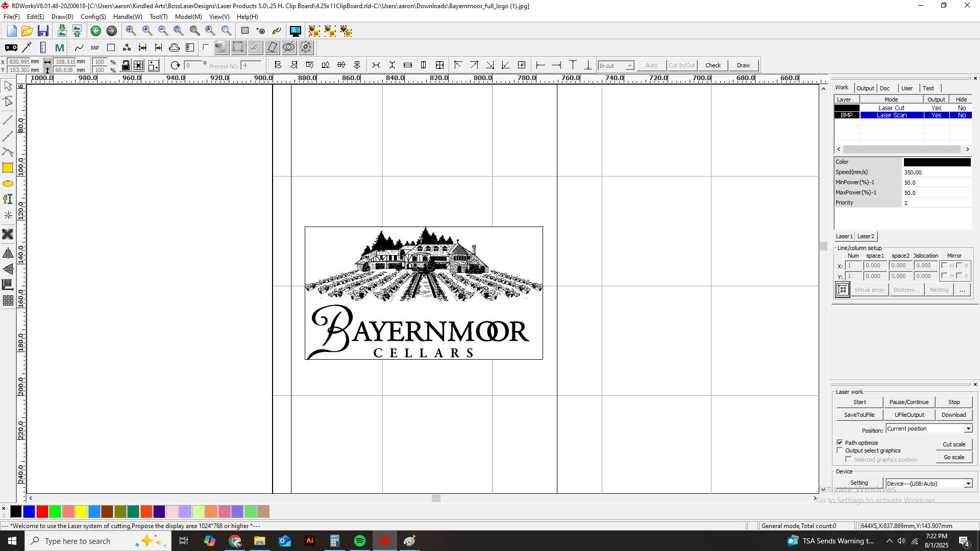Pick the red swatch in the color palette
The width and height of the screenshot is (980, 551).
click(42, 512)
